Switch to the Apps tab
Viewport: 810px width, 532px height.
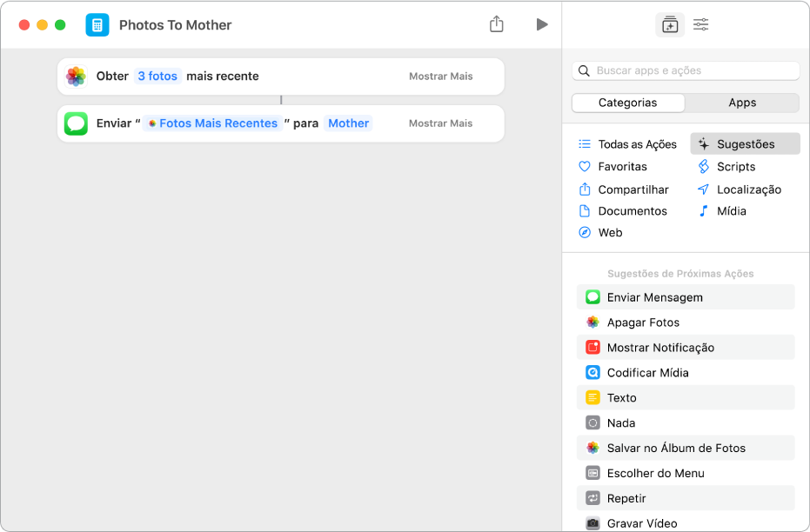point(741,103)
